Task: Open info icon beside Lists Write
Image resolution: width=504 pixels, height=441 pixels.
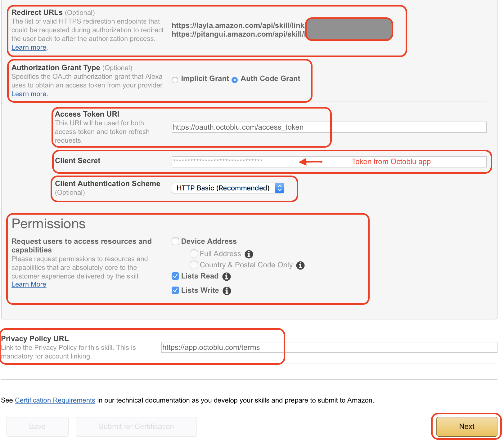Action: [227, 291]
